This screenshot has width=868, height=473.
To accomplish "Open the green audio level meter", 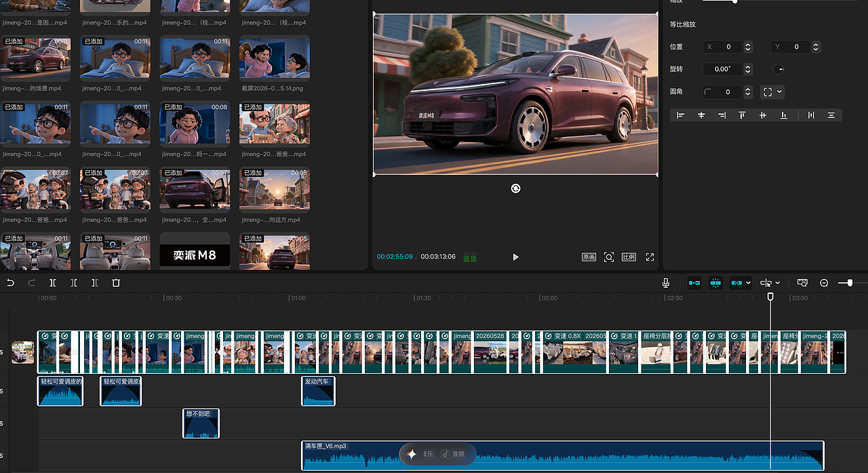I will tap(470, 257).
